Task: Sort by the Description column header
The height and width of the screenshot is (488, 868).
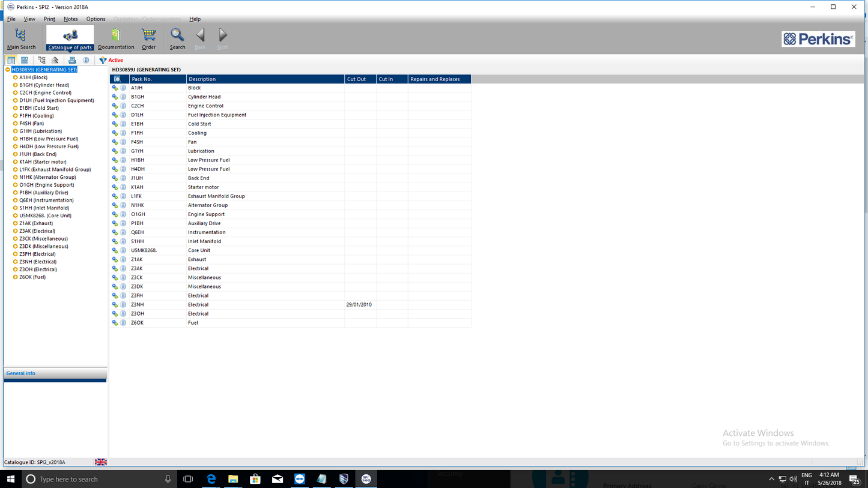Action: click(x=264, y=79)
